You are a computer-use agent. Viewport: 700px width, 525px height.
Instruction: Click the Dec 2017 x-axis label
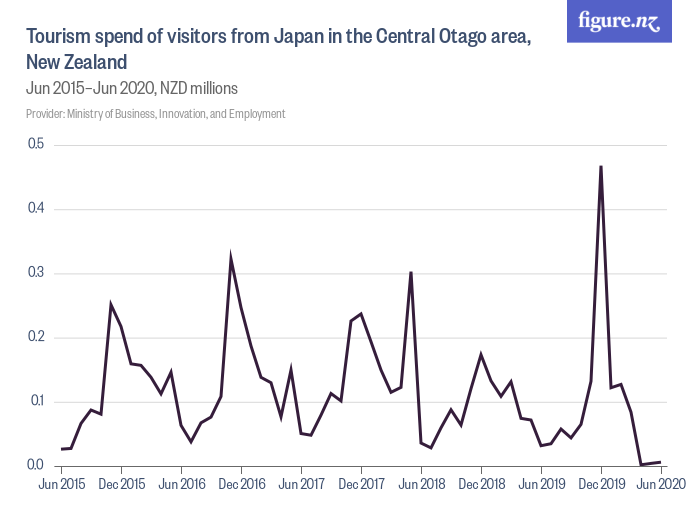click(361, 484)
